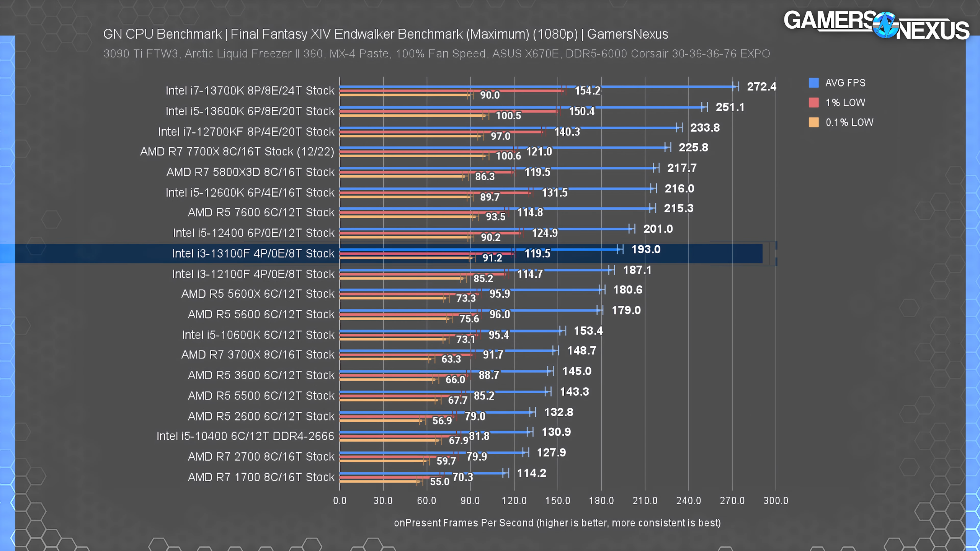Screen dimensions: 980x551
Task: Select the 'Intel i5-10600K 6C/12T Stock' label
Action: (x=258, y=335)
